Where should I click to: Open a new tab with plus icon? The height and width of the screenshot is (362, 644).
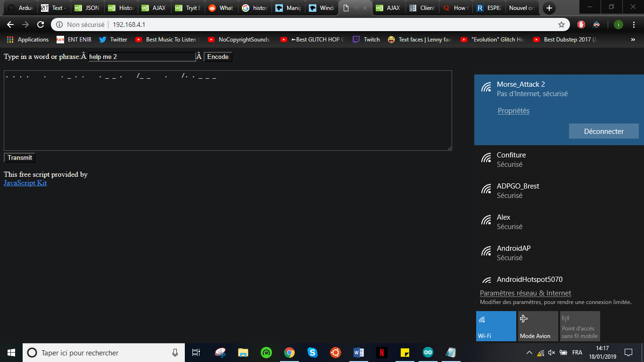pos(549,8)
